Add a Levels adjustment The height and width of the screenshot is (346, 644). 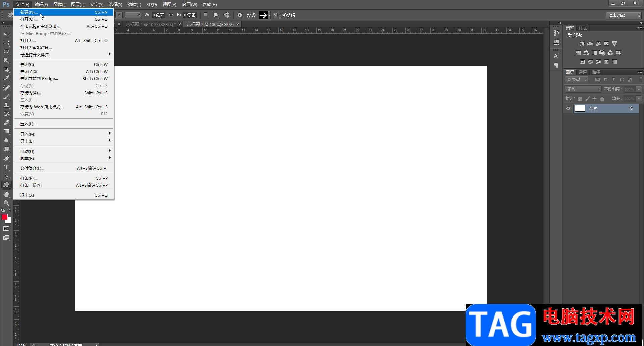[590, 44]
